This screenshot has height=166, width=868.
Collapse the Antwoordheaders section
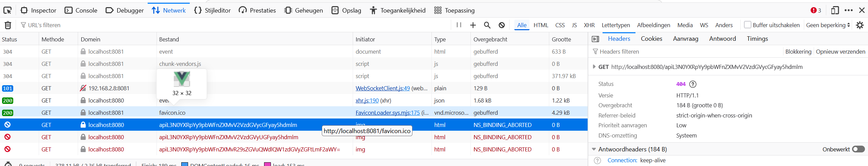click(594, 149)
